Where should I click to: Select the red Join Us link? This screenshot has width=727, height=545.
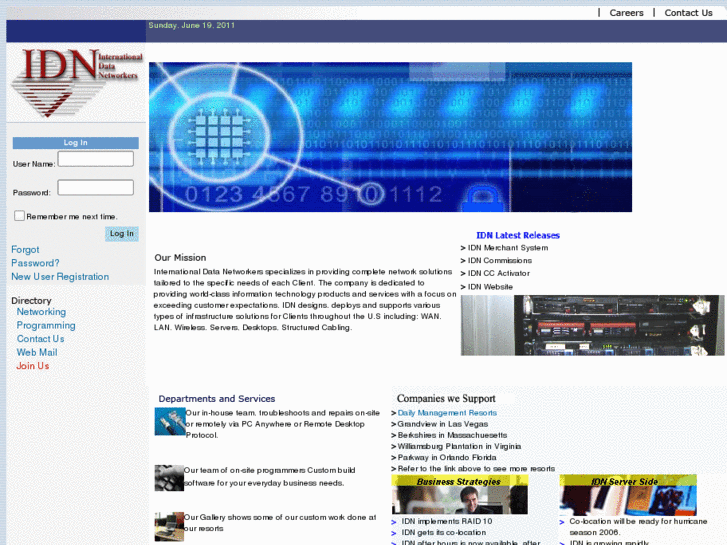tap(32, 366)
